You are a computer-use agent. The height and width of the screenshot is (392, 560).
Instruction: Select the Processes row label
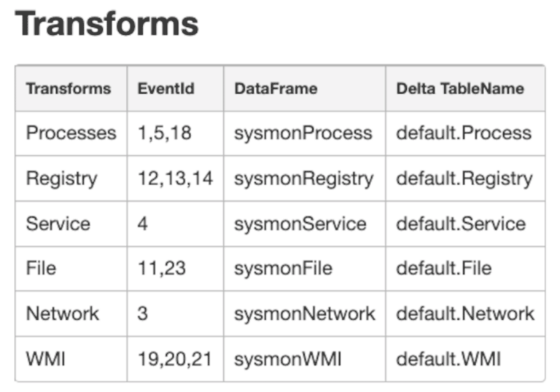click(71, 133)
